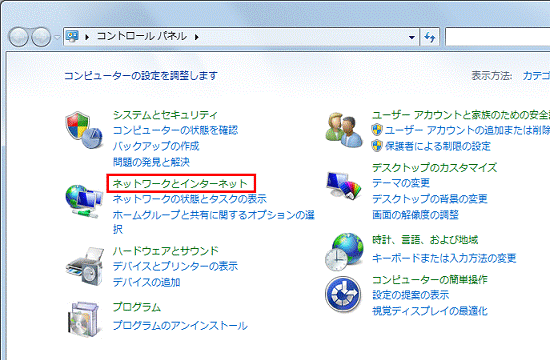Expand the arrow before コントロール パネル breadcrumb
550x360 pixels.
click(x=87, y=37)
